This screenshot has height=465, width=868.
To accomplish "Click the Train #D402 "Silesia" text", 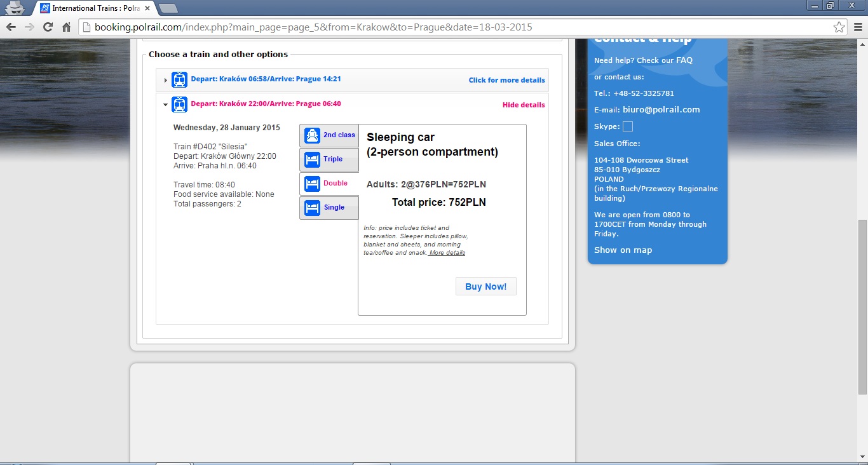I will (210, 147).
